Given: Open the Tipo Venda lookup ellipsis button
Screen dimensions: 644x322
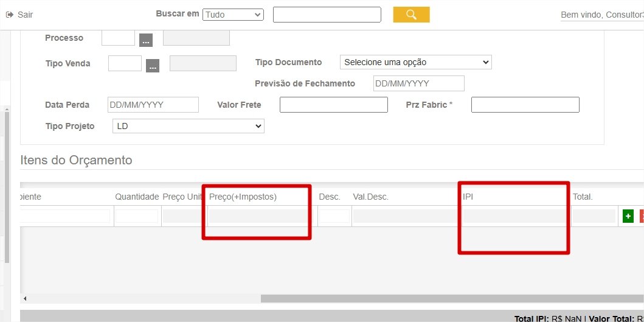Looking at the screenshot, I should coord(153,66).
